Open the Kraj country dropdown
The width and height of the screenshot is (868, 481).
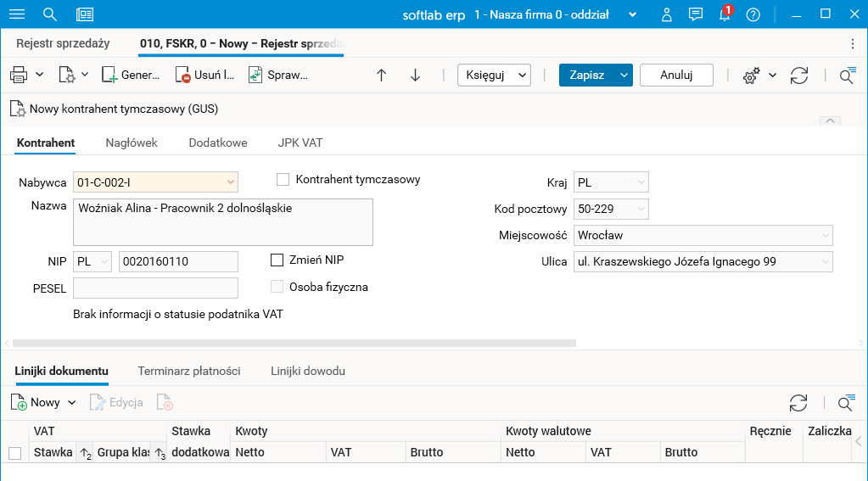pyautogui.click(x=641, y=182)
